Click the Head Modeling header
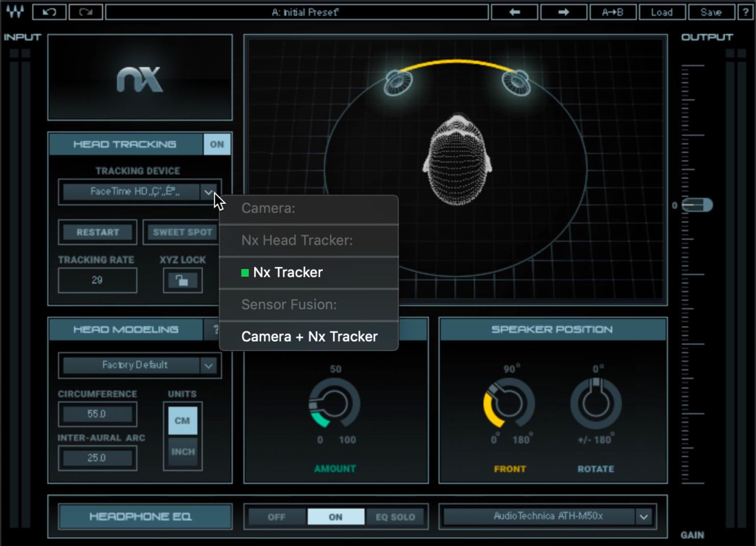This screenshot has width=756, height=546. pyautogui.click(x=126, y=329)
